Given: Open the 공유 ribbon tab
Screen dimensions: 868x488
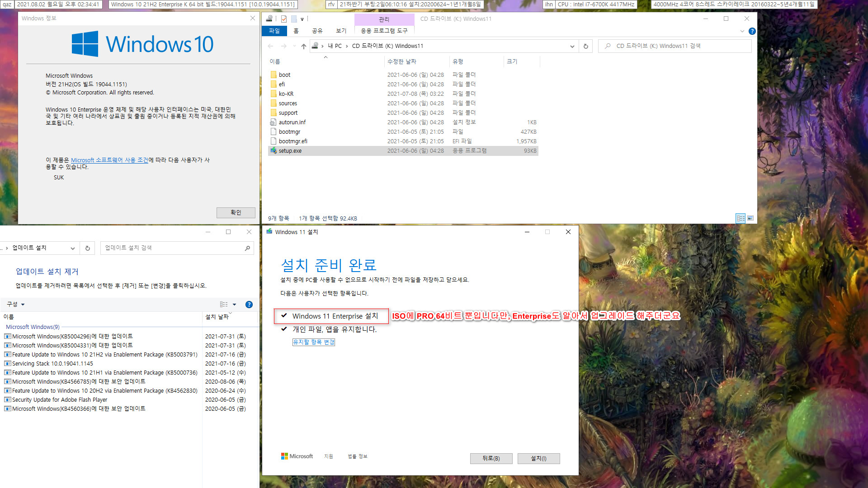Looking at the screenshot, I should 317,31.
